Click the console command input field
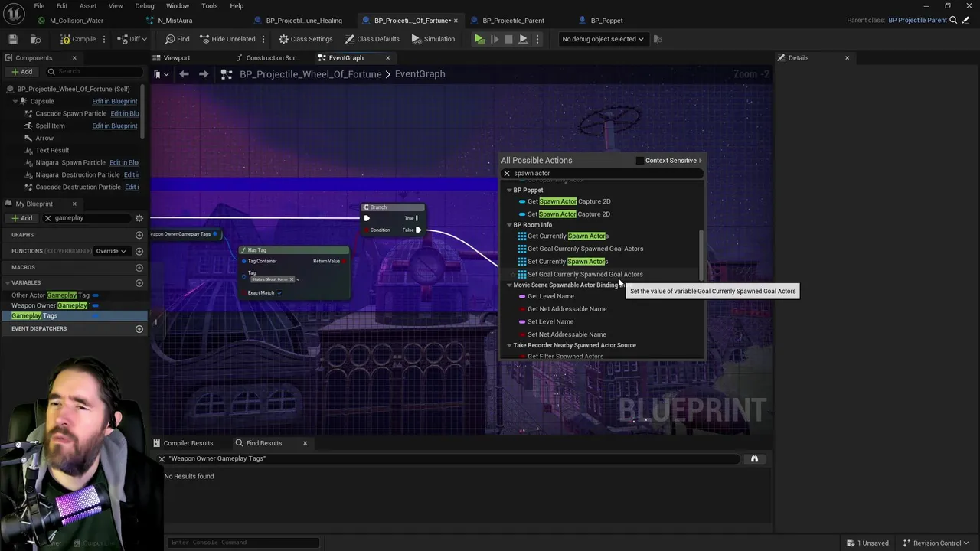The image size is (980, 551). [243, 543]
